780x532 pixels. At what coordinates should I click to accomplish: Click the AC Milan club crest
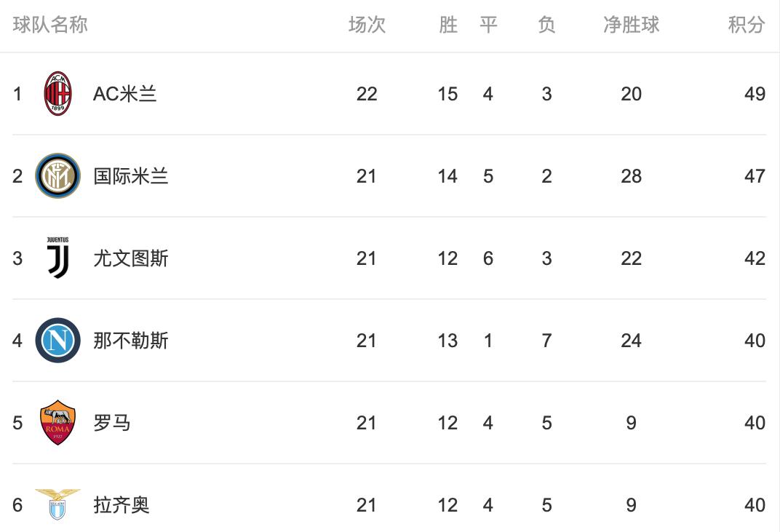pyautogui.click(x=57, y=94)
